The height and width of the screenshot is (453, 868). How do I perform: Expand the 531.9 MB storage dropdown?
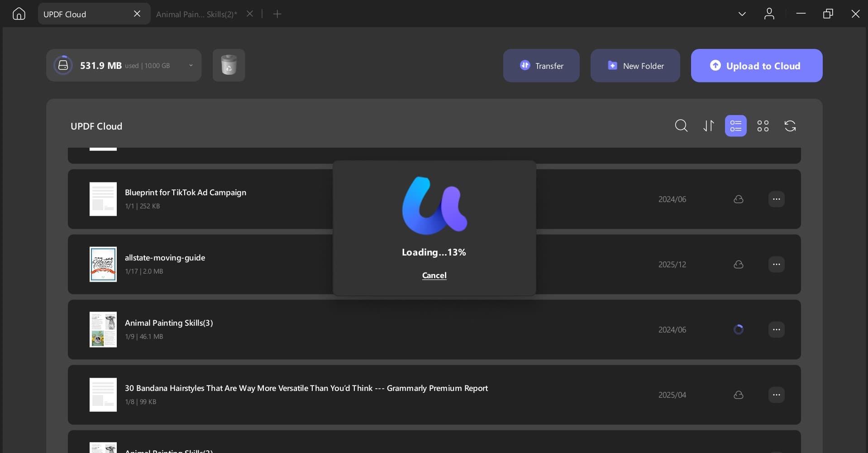click(191, 66)
